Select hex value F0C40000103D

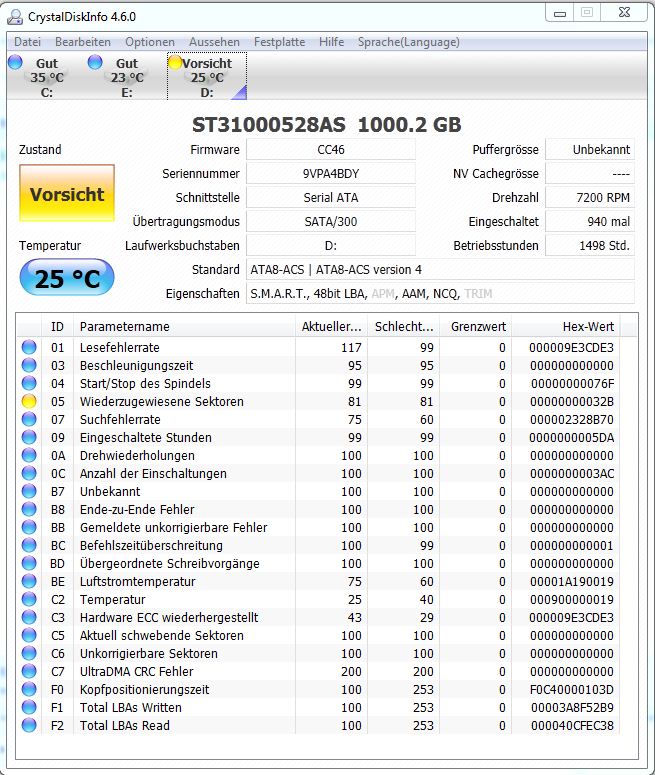point(571,689)
